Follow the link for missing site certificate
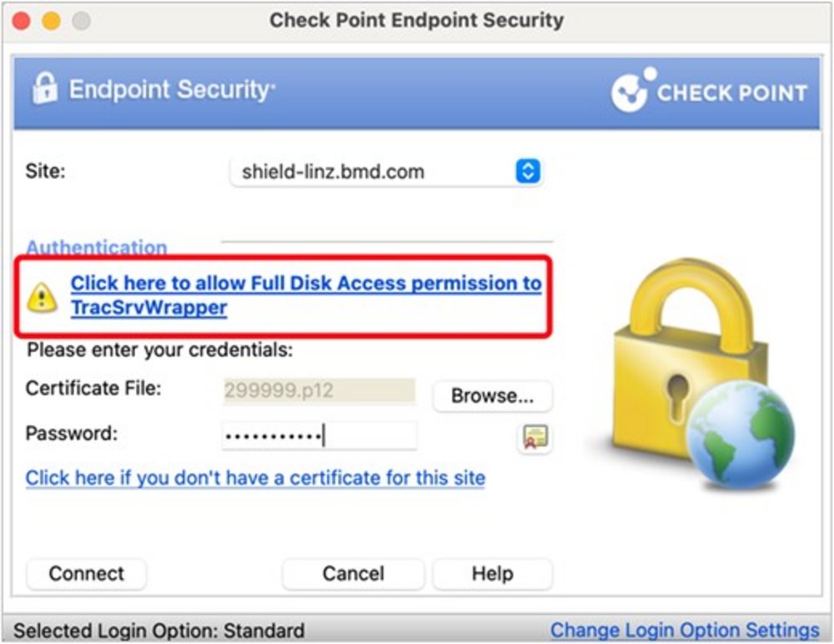Image resolution: width=834 pixels, height=644 pixels. point(255,478)
